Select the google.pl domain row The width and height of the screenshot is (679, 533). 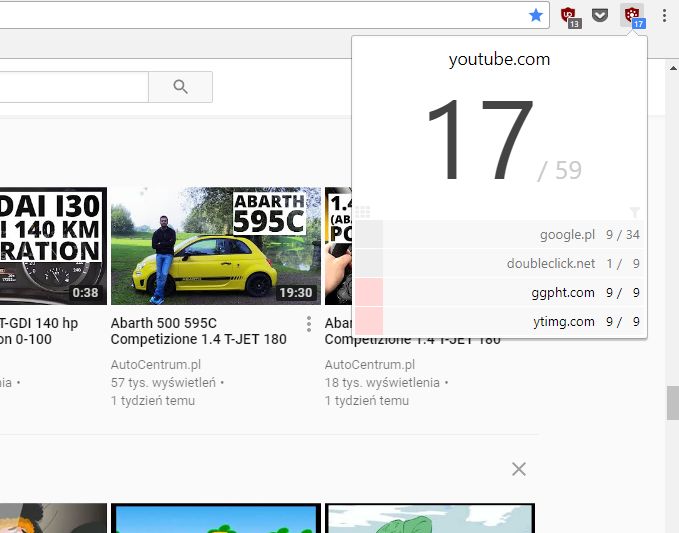pyautogui.click(x=514, y=234)
